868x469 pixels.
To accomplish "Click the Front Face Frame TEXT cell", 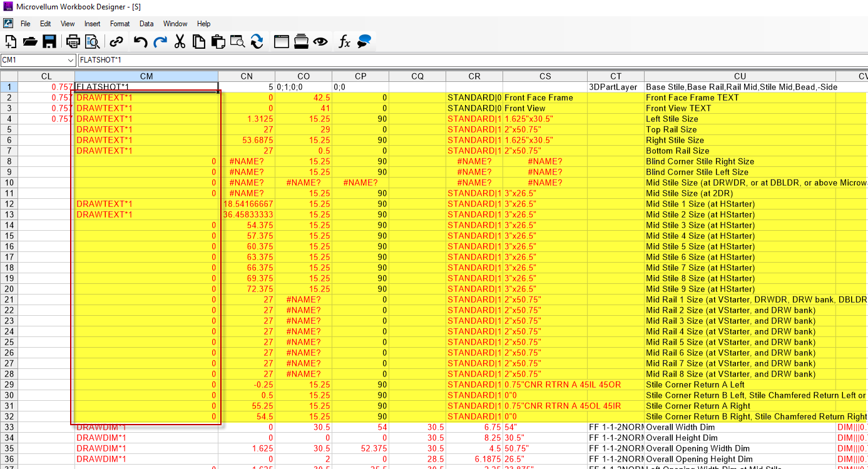I will point(740,98).
